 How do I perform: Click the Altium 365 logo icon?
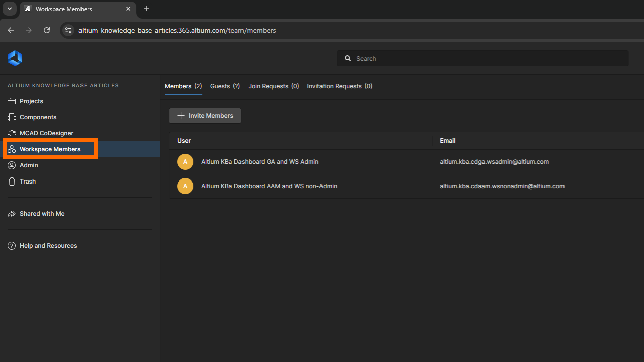[15, 58]
